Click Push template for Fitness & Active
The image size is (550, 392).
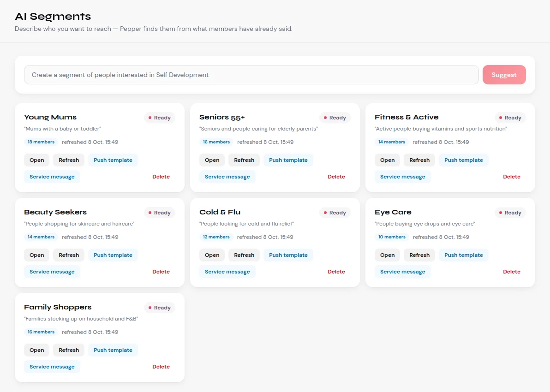(464, 160)
